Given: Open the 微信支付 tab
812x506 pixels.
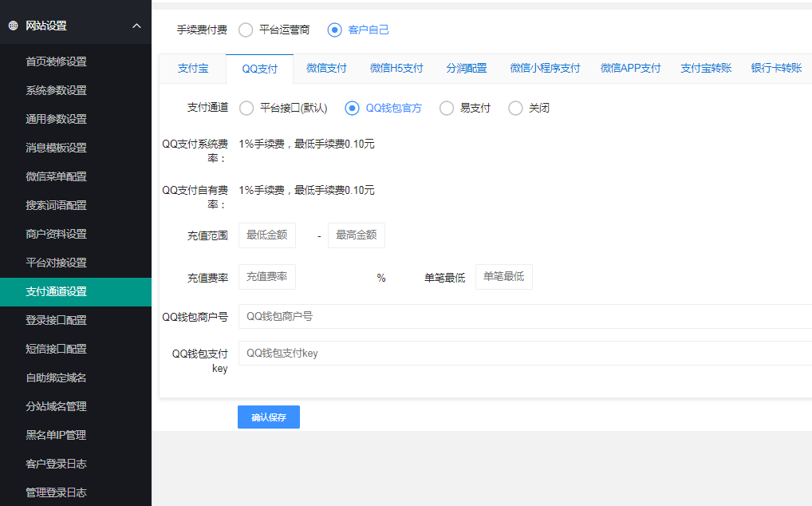Looking at the screenshot, I should click(x=326, y=69).
